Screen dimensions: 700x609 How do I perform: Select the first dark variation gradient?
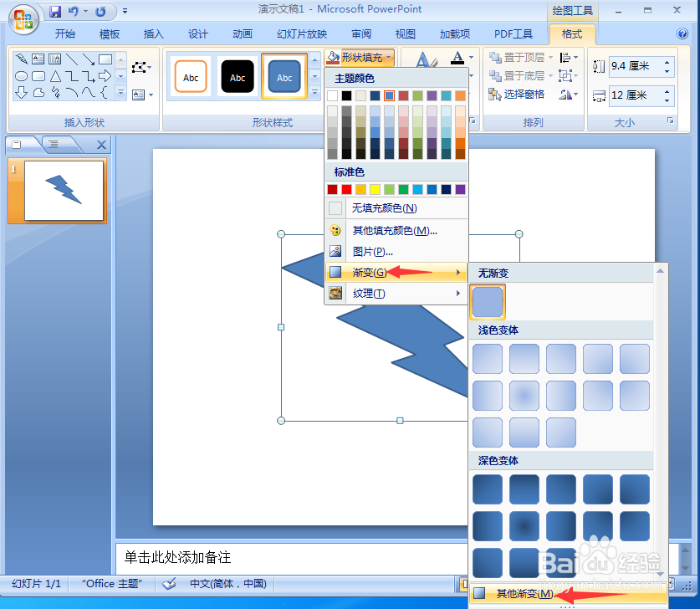(x=488, y=489)
